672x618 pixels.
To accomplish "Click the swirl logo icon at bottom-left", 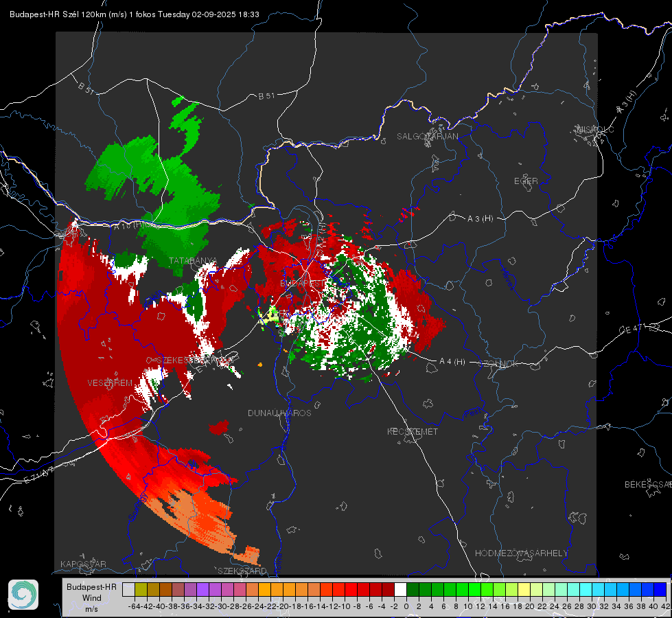I will pos(23,595).
